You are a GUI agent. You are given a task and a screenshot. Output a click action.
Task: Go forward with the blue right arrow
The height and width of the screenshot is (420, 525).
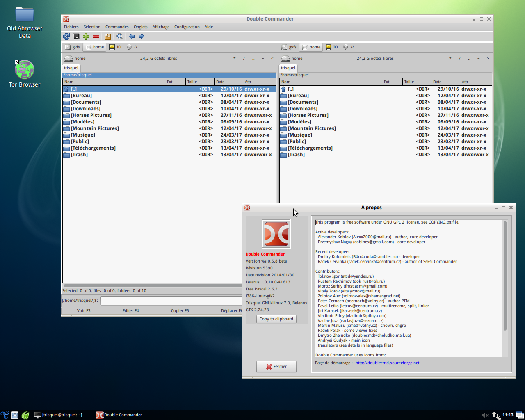point(142,37)
